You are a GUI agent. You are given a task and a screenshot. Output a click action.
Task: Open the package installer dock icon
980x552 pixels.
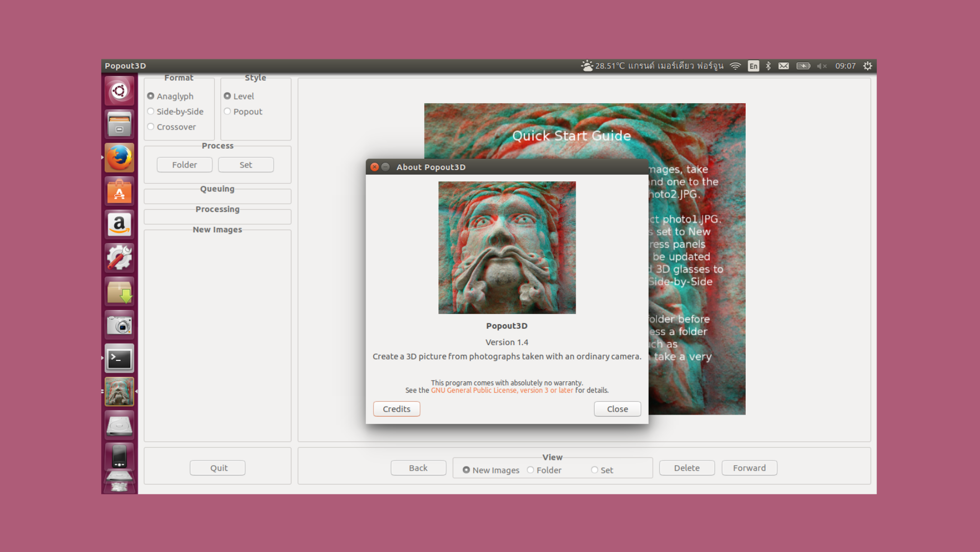click(x=119, y=292)
